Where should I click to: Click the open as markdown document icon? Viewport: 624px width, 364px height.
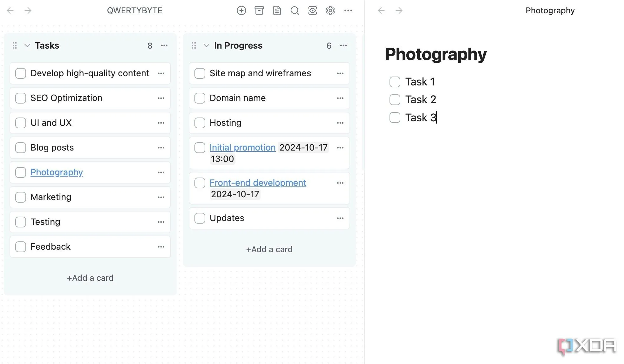click(x=277, y=10)
